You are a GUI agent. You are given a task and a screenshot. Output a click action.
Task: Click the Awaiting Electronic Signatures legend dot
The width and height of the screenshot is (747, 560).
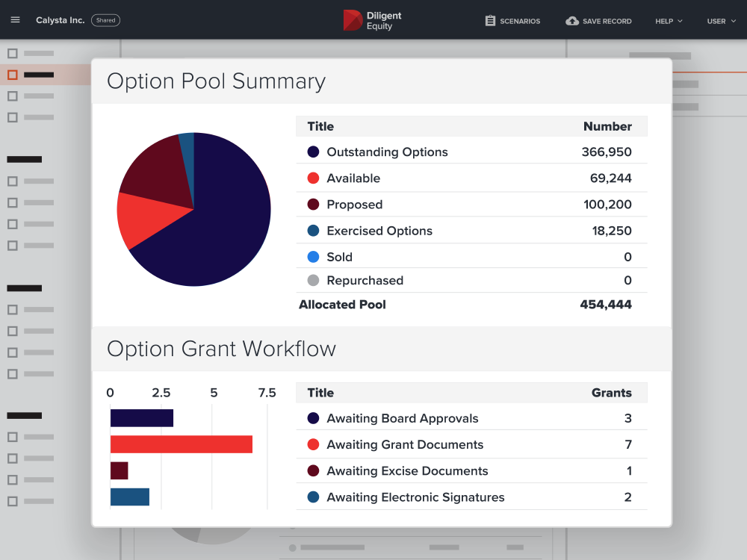[313, 497]
